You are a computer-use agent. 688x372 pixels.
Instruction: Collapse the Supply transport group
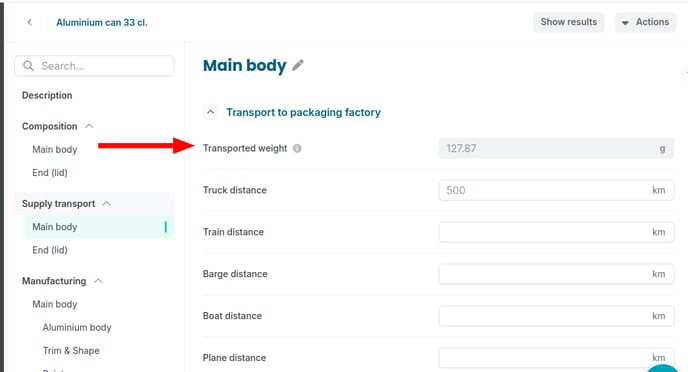coord(107,204)
